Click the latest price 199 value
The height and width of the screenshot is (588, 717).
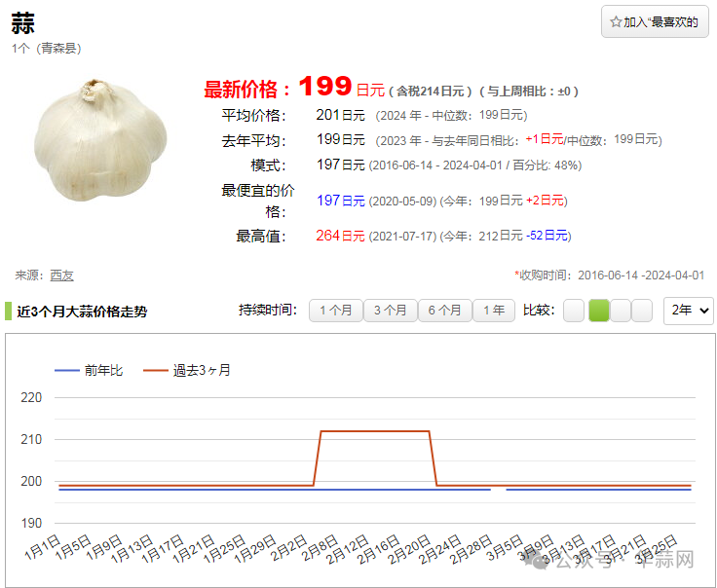(325, 86)
